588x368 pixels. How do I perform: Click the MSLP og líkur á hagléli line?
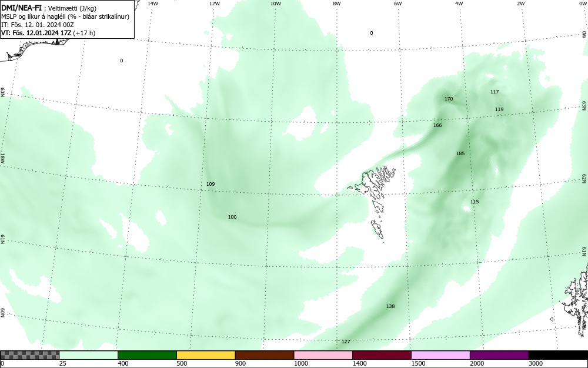pos(65,16)
